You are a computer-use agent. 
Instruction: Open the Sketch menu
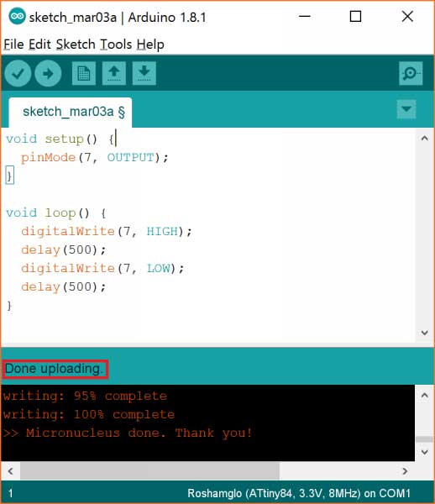coord(76,45)
